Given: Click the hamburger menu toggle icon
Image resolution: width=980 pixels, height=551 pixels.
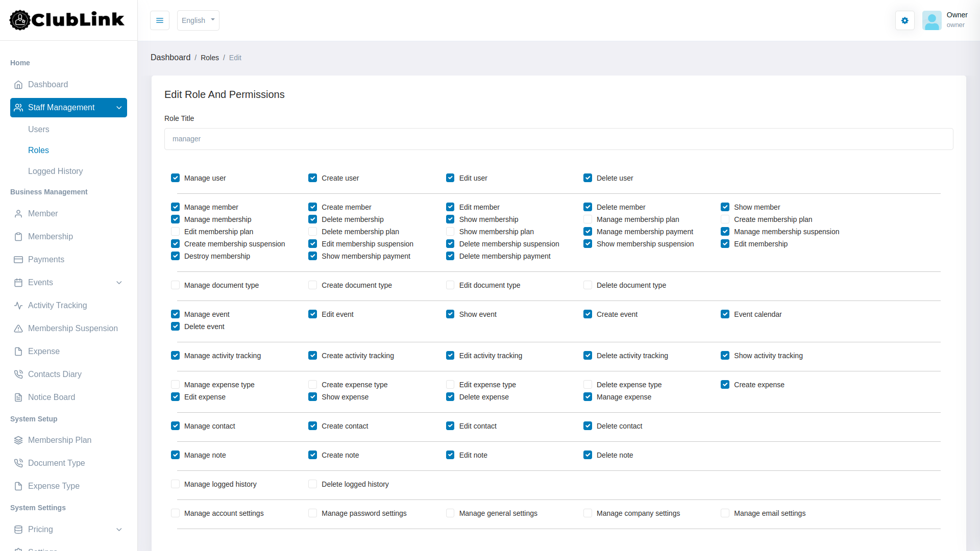Looking at the screenshot, I should 160,20.
